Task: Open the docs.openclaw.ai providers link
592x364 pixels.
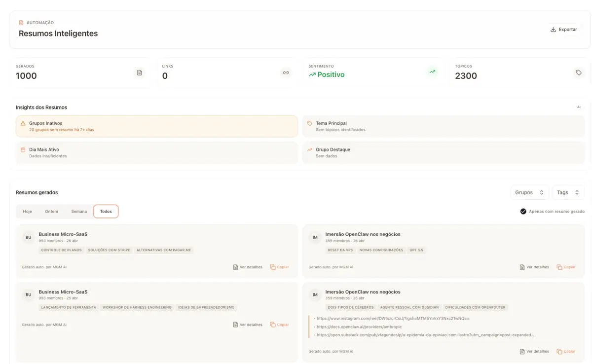Action: point(359,327)
